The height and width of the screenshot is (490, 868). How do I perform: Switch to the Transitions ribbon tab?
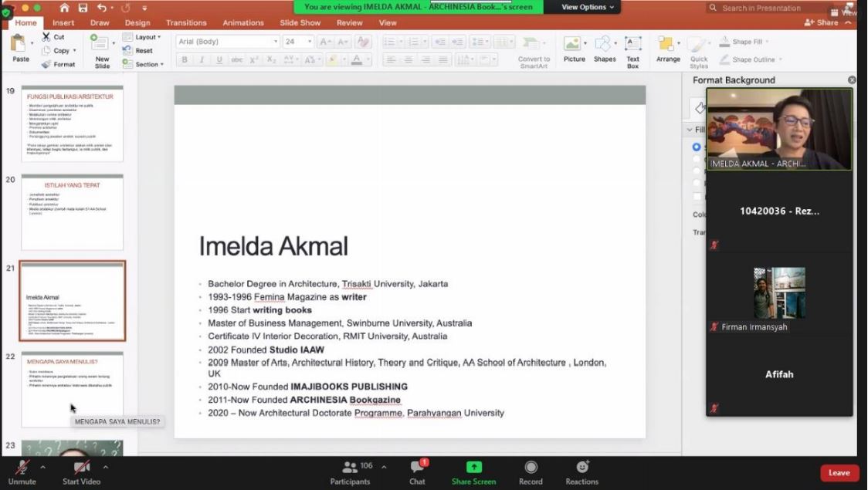point(186,23)
